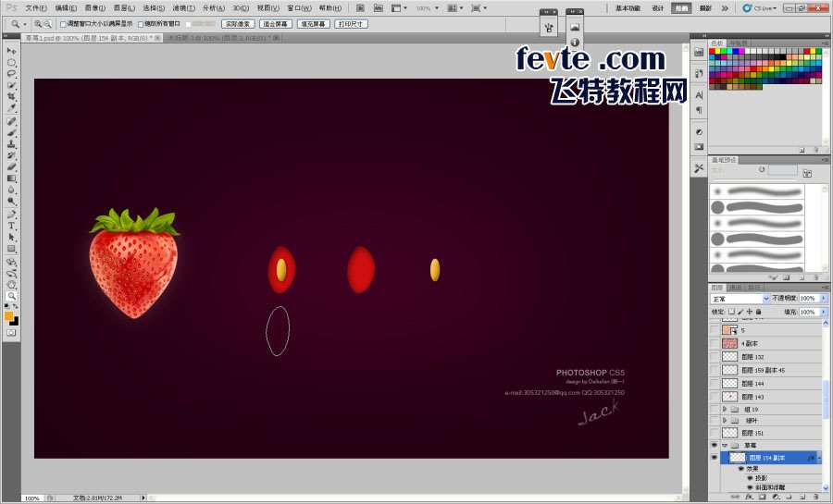Select the Eyedropper tool
Screen dimensions: 833x504
pos(11,108)
